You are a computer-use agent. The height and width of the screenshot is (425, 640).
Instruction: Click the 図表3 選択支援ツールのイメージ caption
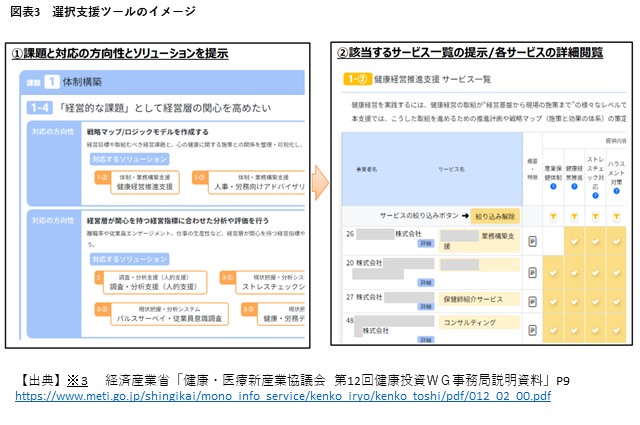(103, 11)
